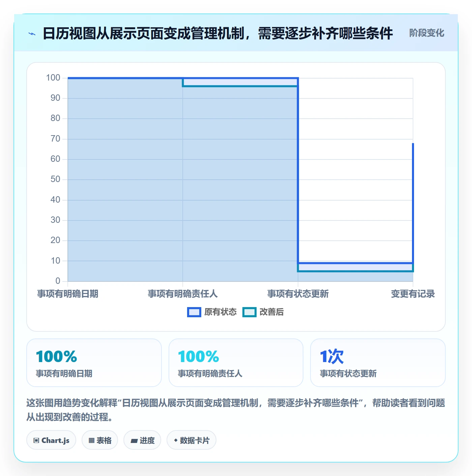The image size is (472, 476).
Task: Click the chart title heading text
Action: point(217,33)
